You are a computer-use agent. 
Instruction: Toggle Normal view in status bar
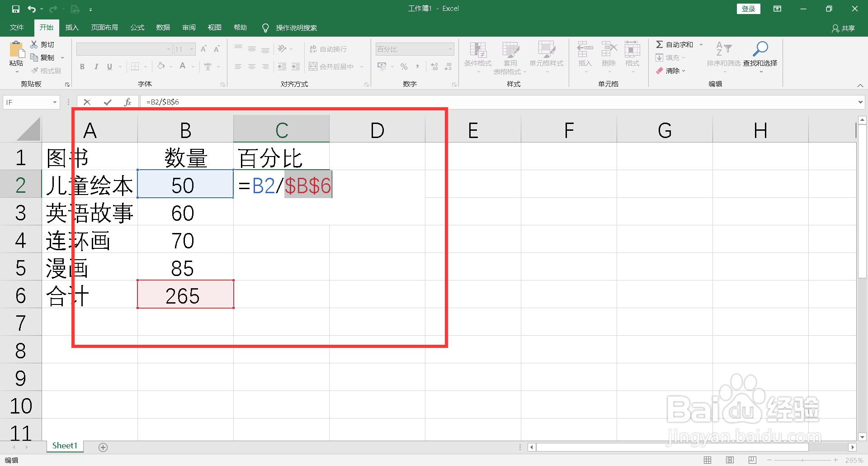point(708,460)
